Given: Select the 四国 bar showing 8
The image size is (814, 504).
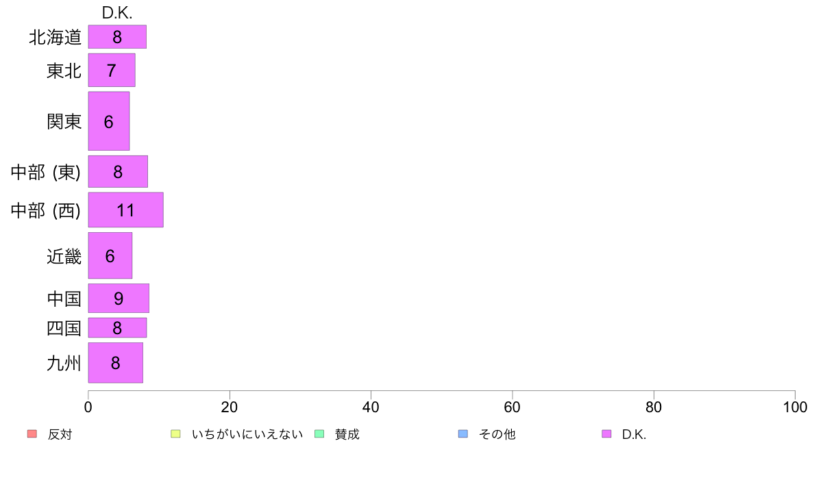Looking at the screenshot, I should pyautogui.click(x=117, y=327).
